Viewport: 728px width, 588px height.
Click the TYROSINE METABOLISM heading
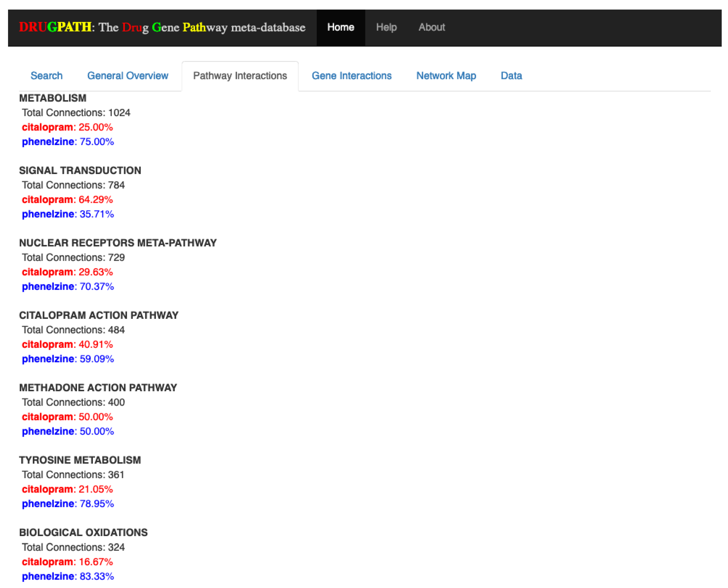[80, 460]
